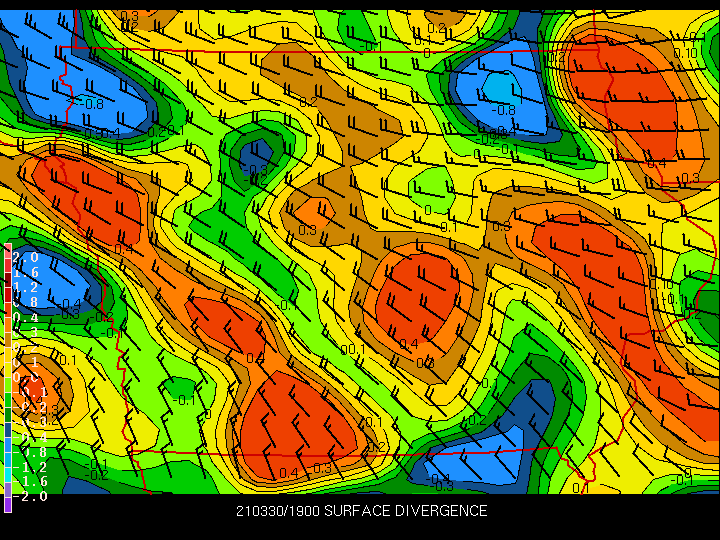Click the pink top swatch of the color bar
The height and width of the screenshot is (540, 720).
click(8, 252)
